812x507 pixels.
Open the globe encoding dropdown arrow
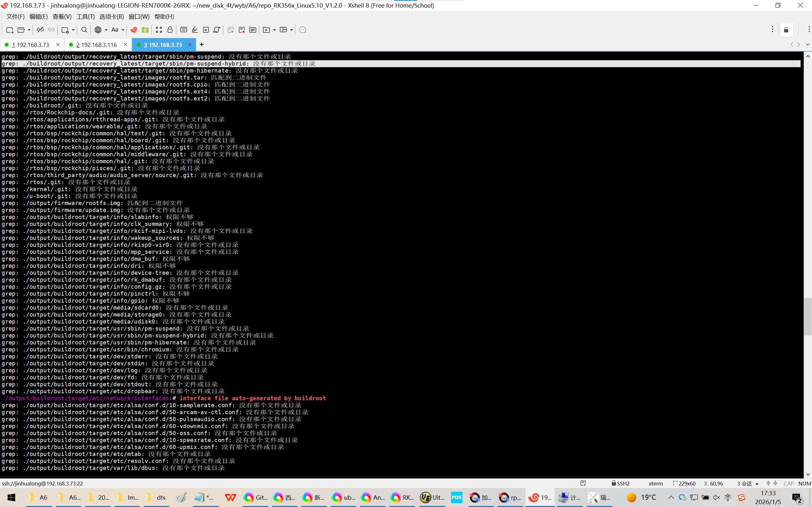106,30
